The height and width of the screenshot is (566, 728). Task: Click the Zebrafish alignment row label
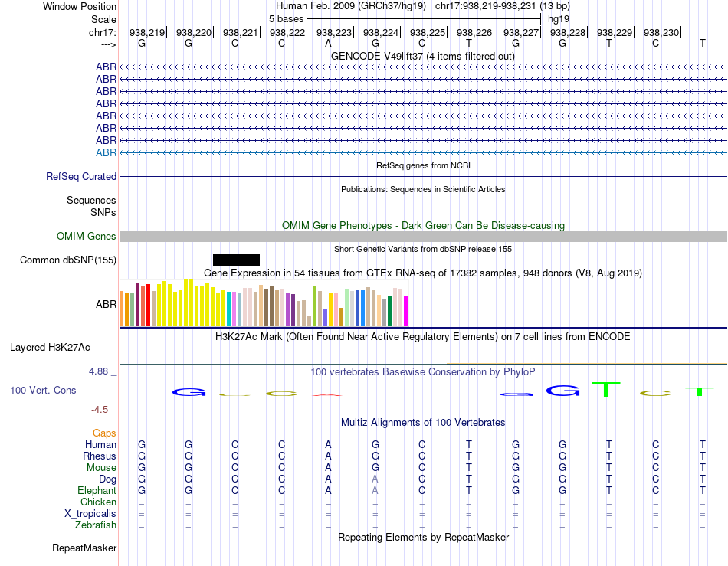(96, 525)
